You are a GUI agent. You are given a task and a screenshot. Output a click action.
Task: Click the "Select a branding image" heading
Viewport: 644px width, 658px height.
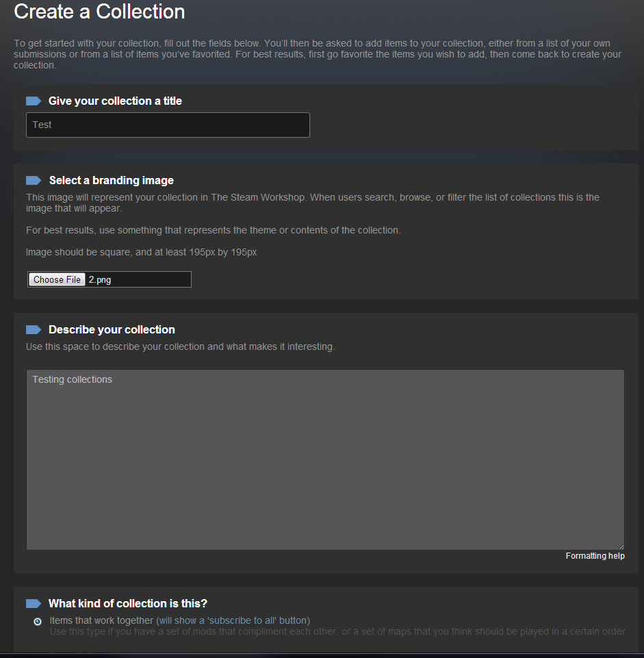(112, 181)
